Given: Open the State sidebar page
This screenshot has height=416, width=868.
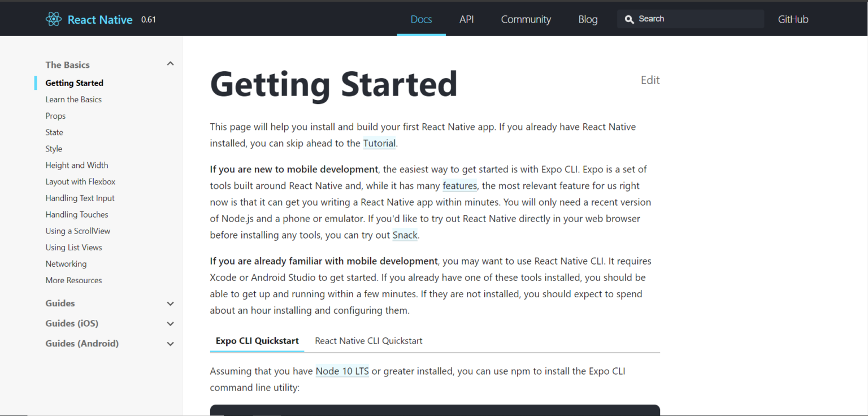Looking at the screenshot, I should pos(54,132).
